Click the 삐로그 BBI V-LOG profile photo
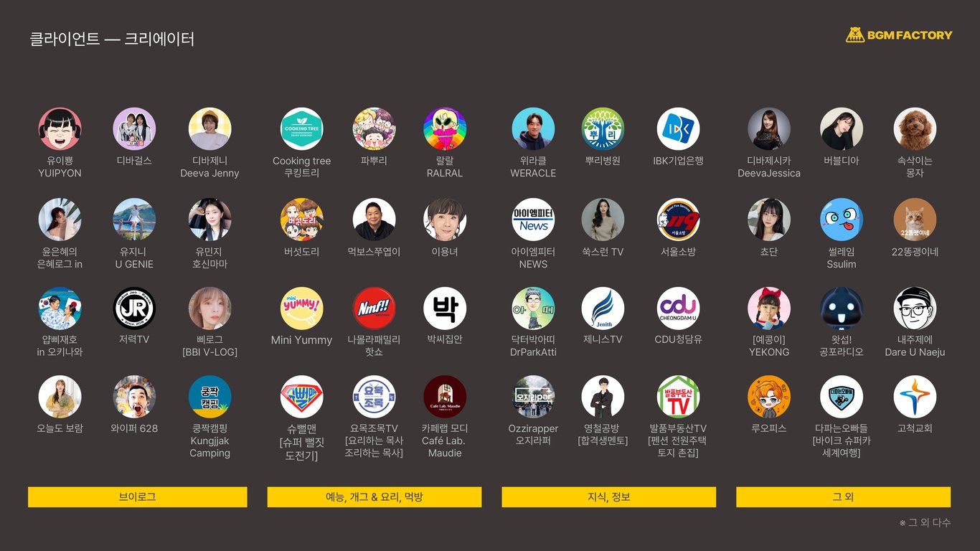Viewport: 980px width, 551px height. (x=209, y=309)
